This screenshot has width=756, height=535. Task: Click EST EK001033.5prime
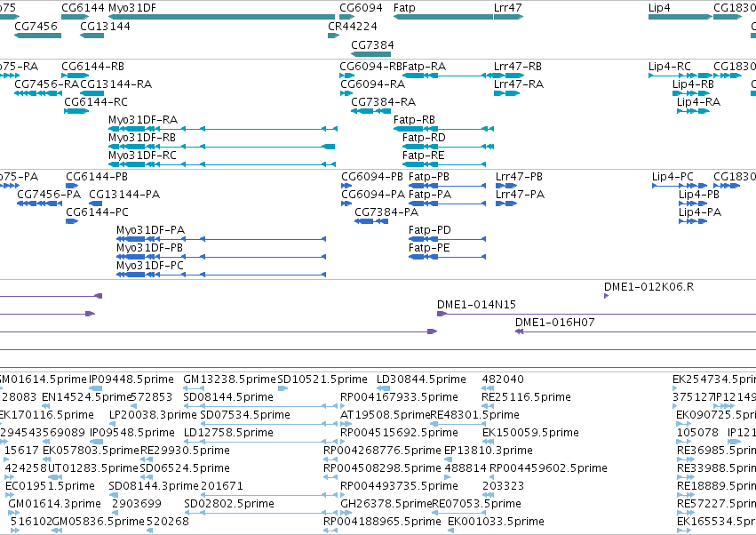point(451,531)
